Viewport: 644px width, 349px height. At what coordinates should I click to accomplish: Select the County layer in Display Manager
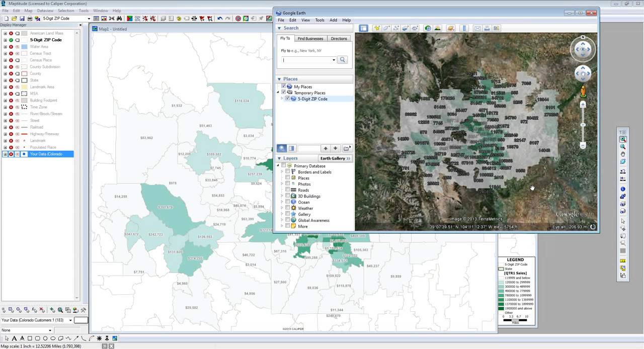pos(35,73)
